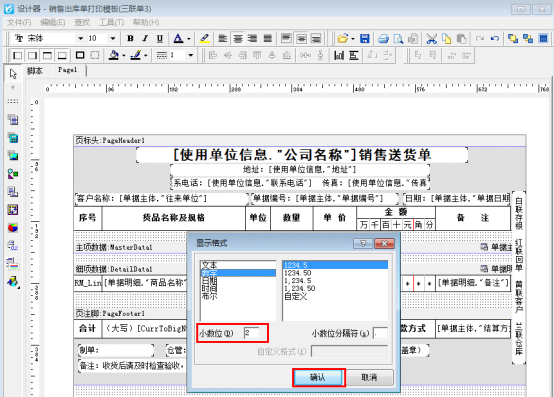Click the 取消 button

click(x=369, y=377)
